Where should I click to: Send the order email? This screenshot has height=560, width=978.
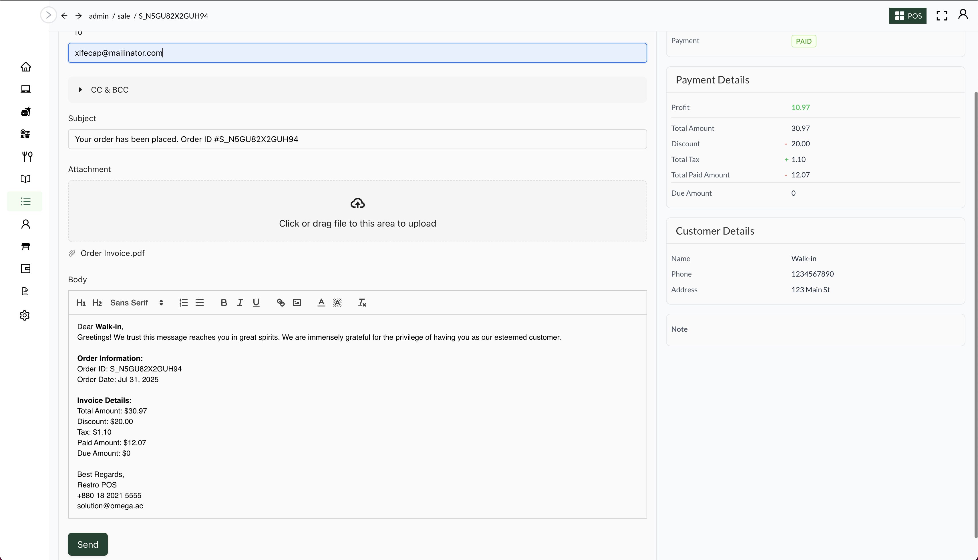[x=88, y=544]
